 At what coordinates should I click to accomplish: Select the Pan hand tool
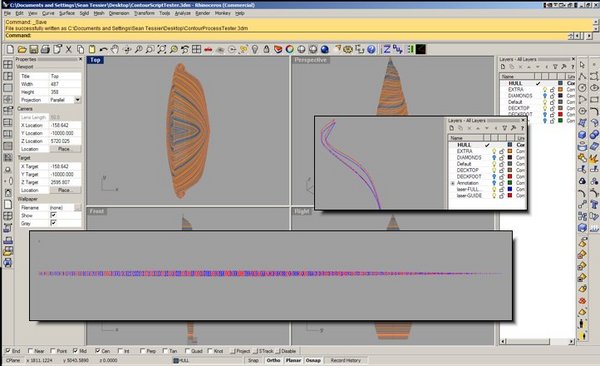coord(115,49)
